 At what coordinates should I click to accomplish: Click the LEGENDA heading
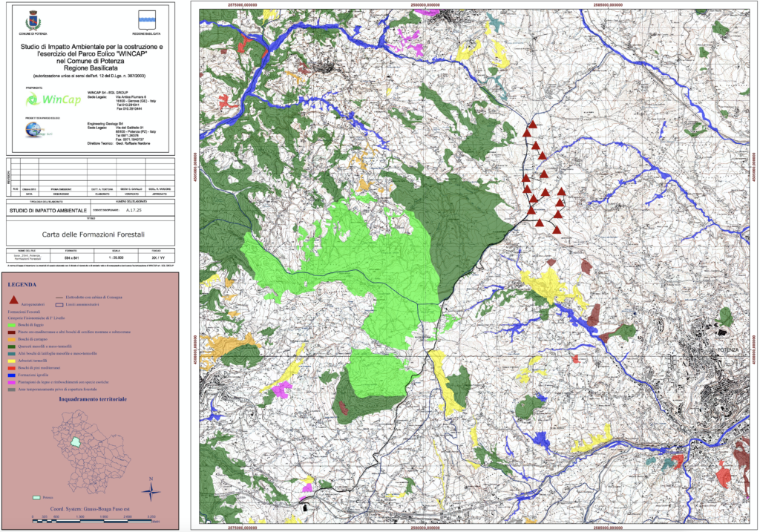pos(22,285)
